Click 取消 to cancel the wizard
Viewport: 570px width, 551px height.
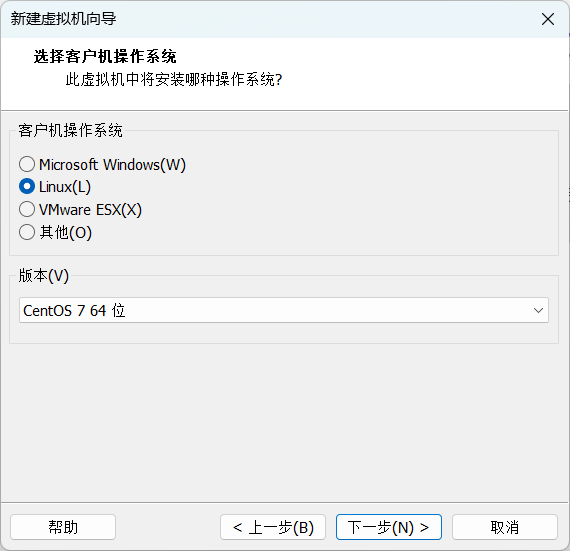505,527
